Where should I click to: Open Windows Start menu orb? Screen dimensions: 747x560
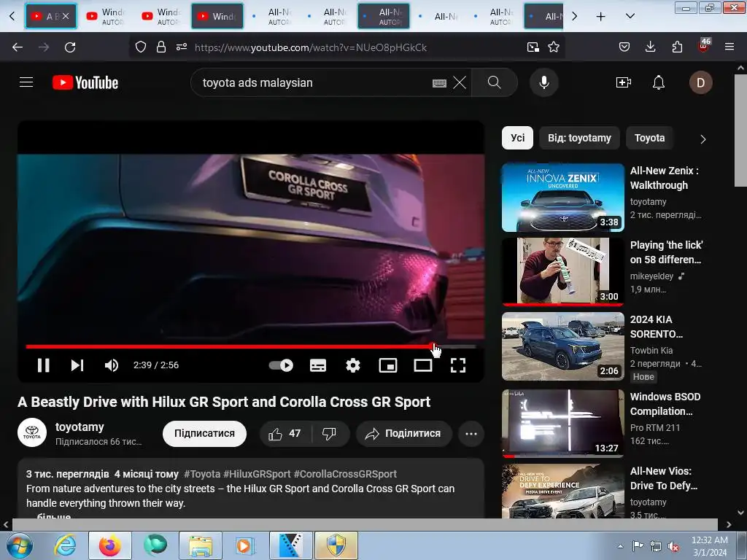19,545
